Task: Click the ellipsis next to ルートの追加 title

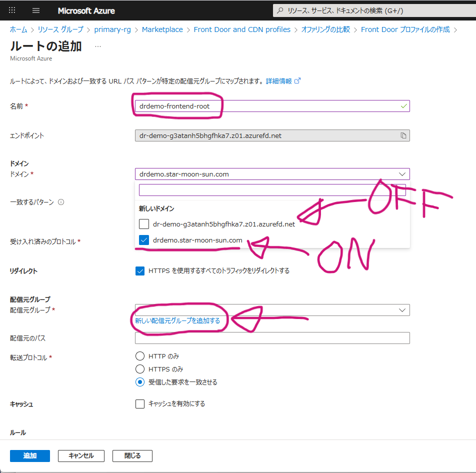Action: 98,46
